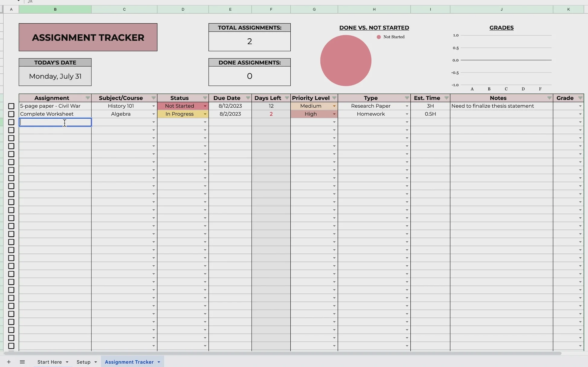The height and width of the screenshot is (367, 588).
Task: Add a new sheet with the plus icon
Action: point(9,362)
